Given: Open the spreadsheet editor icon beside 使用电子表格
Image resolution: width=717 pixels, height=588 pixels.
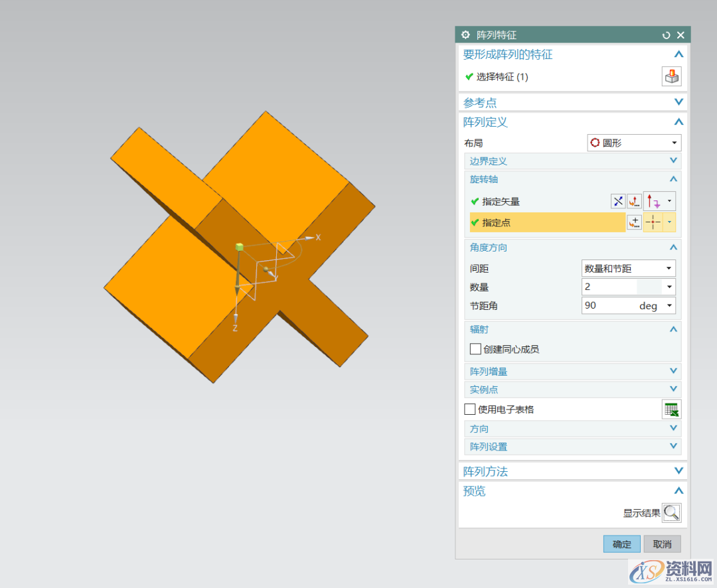Looking at the screenshot, I should 671,409.
